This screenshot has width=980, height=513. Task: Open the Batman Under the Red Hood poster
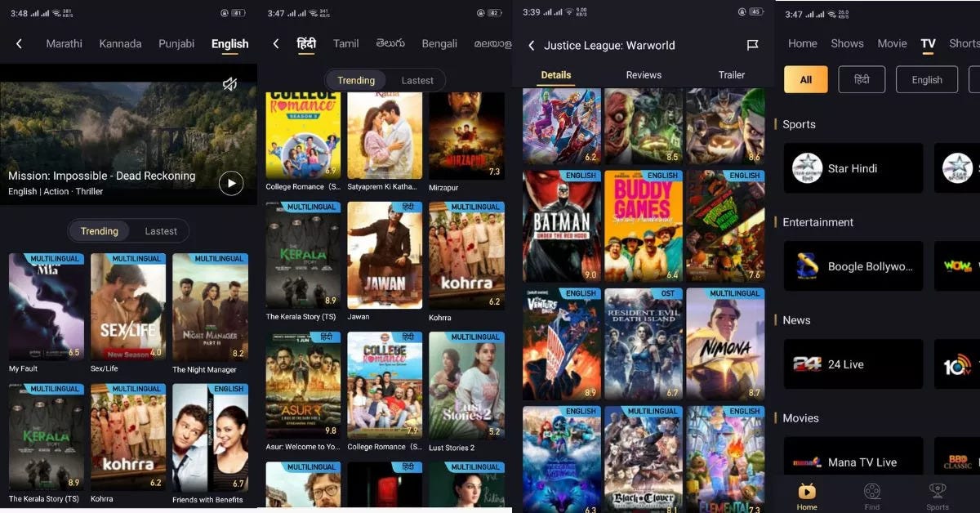[x=562, y=226]
